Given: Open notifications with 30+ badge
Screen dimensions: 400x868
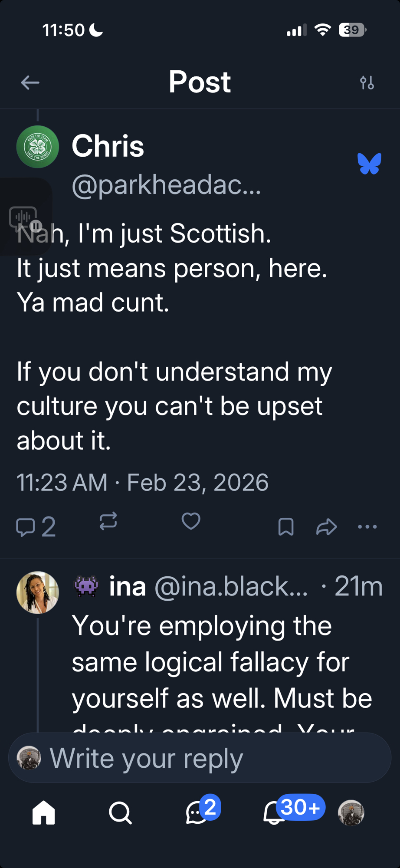Looking at the screenshot, I should coord(274,812).
